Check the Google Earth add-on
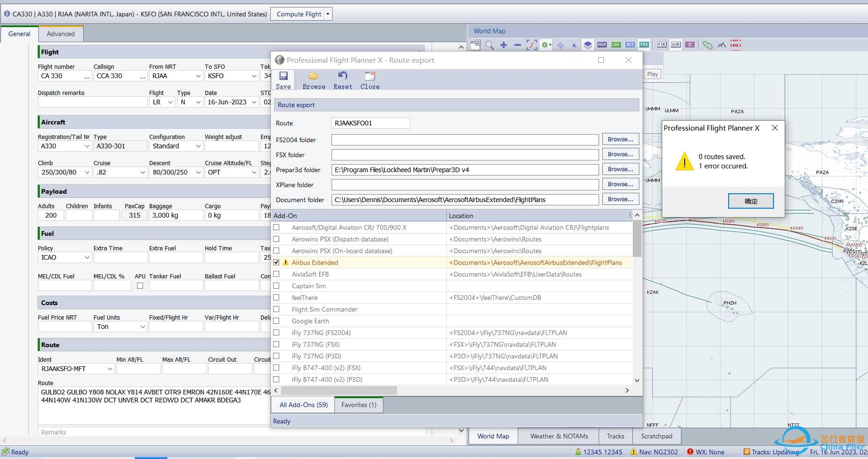This screenshot has height=459, width=868. (x=276, y=321)
